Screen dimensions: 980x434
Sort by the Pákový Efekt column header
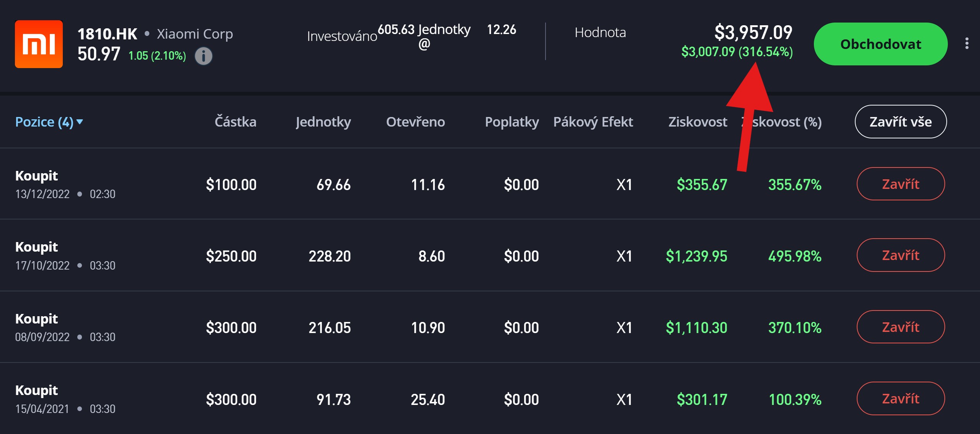593,122
